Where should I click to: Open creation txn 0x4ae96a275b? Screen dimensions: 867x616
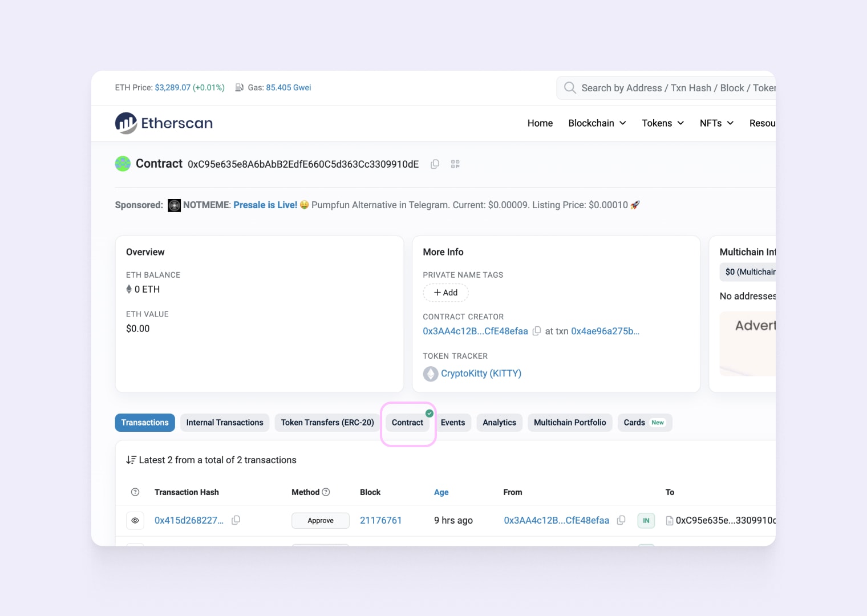tap(605, 331)
